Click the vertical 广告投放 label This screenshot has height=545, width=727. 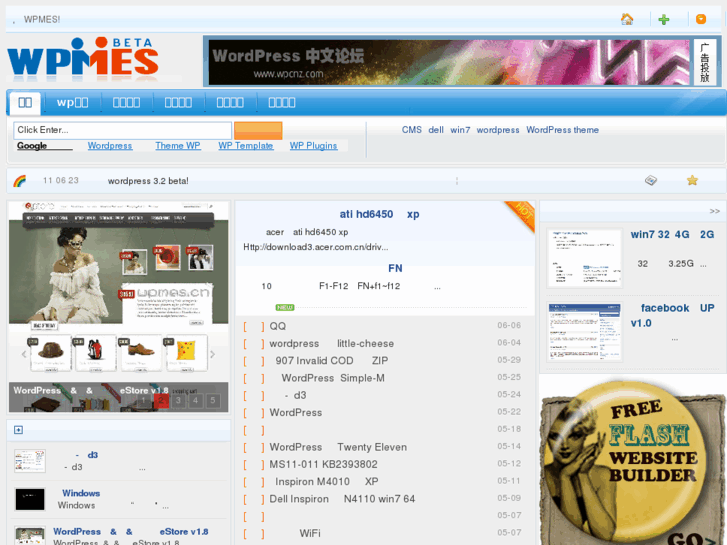tap(705, 62)
